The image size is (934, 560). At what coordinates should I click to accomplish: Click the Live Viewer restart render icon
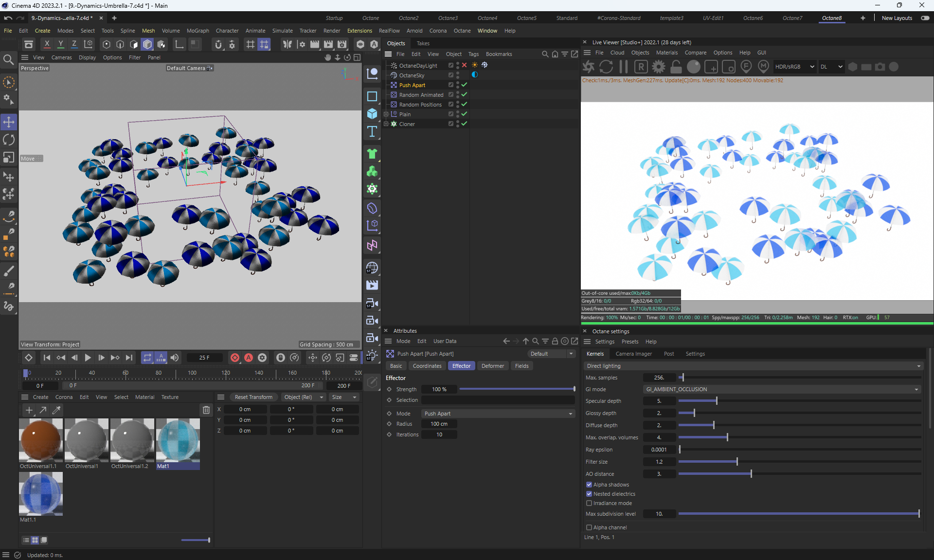click(x=606, y=67)
